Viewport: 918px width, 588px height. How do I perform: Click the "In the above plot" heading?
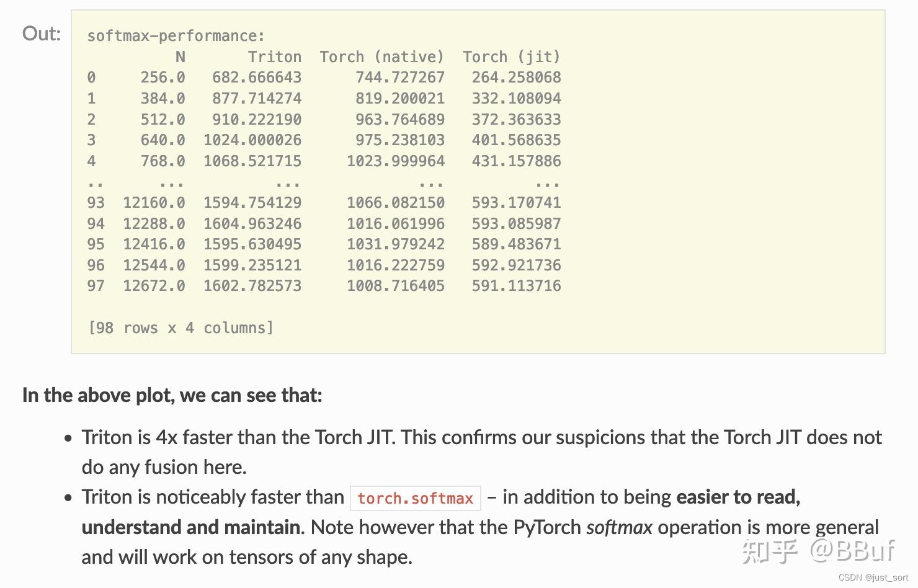[172, 395]
